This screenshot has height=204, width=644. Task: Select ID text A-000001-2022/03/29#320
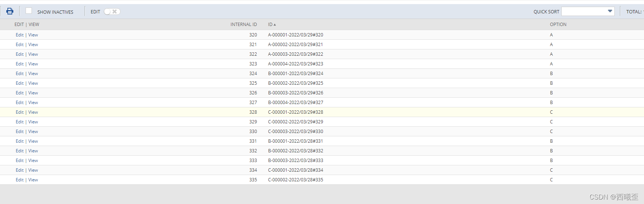[295, 35]
